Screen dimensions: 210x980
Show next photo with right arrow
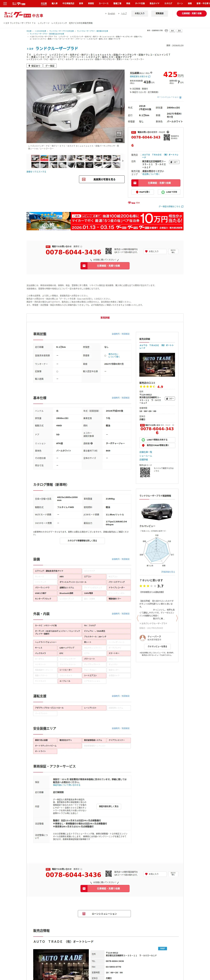(121, 106)
